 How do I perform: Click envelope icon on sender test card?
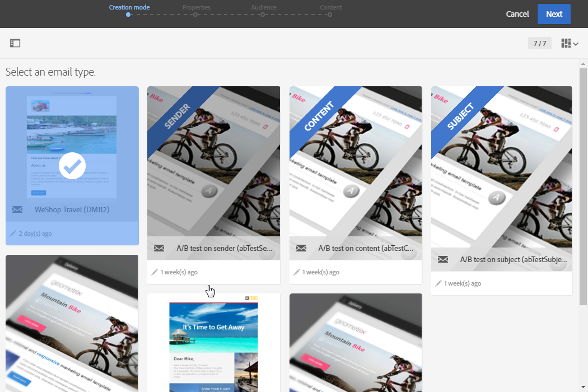click(x=159, y=248)
